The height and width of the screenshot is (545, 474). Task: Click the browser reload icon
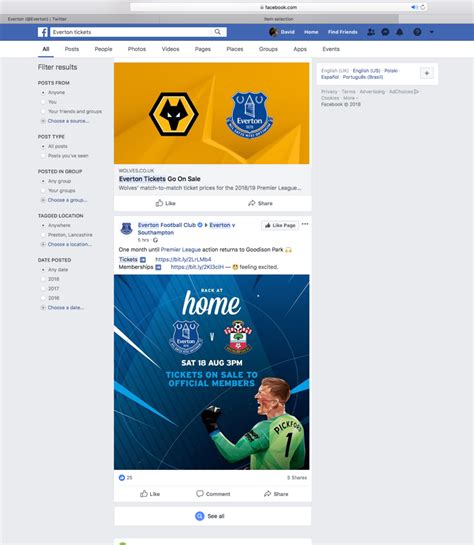point(423,7)
